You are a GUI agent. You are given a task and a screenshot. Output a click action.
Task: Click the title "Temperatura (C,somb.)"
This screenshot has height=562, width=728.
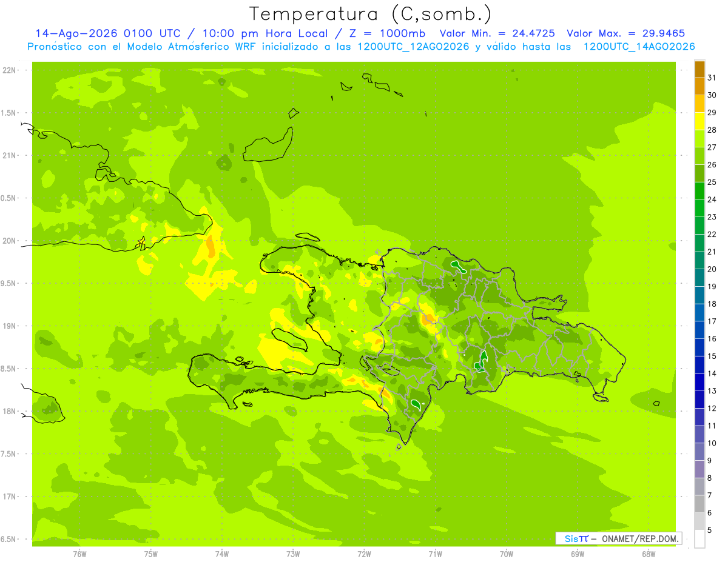tap(370, 15)
